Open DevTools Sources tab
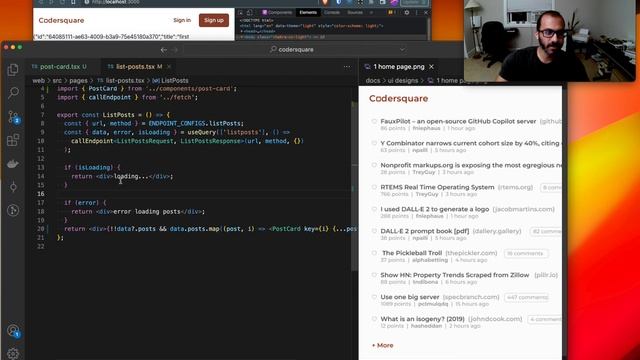The image size is (640, 360). pos(355,13)
